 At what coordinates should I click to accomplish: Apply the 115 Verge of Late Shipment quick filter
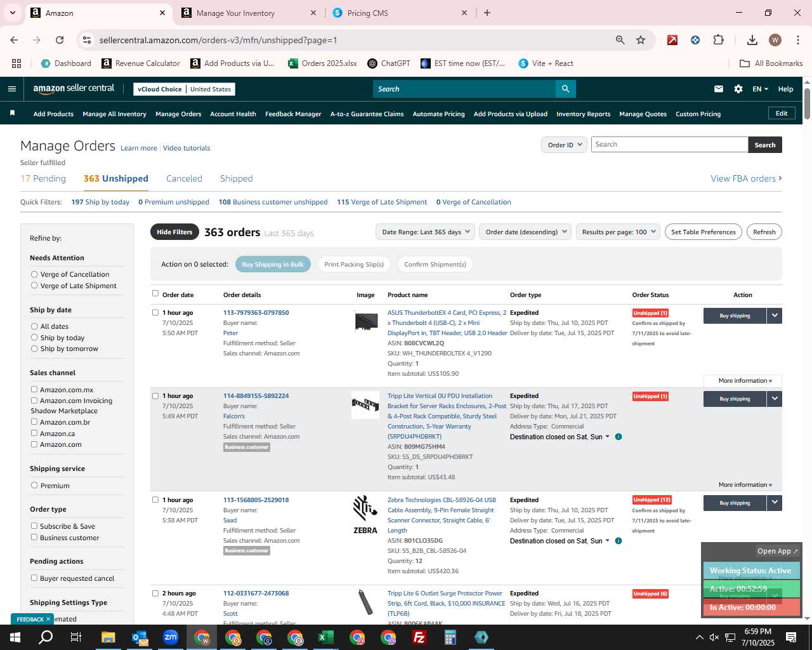coord(382,202)
